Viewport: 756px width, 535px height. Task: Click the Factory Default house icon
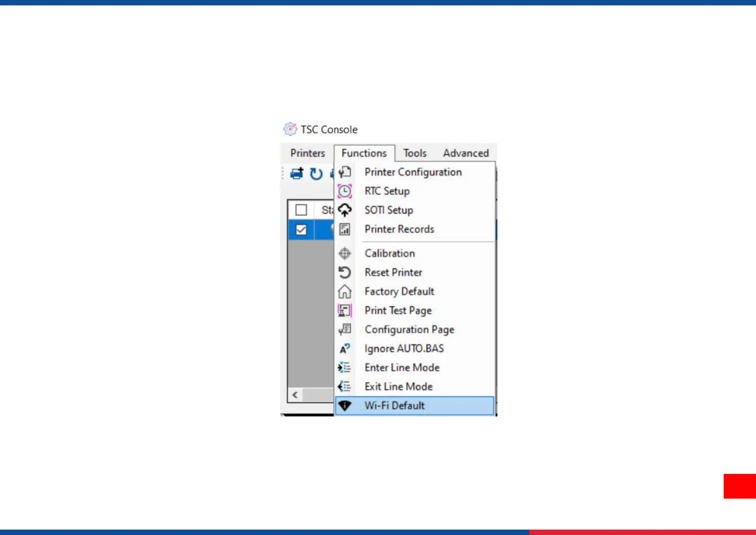[x=345, y=292]
